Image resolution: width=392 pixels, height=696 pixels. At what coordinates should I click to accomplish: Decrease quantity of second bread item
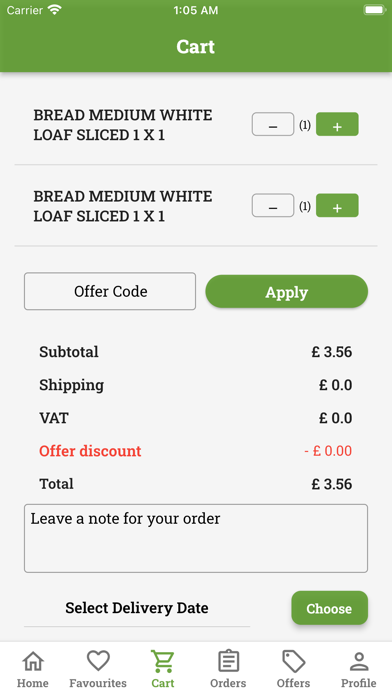tap(273, 206)
